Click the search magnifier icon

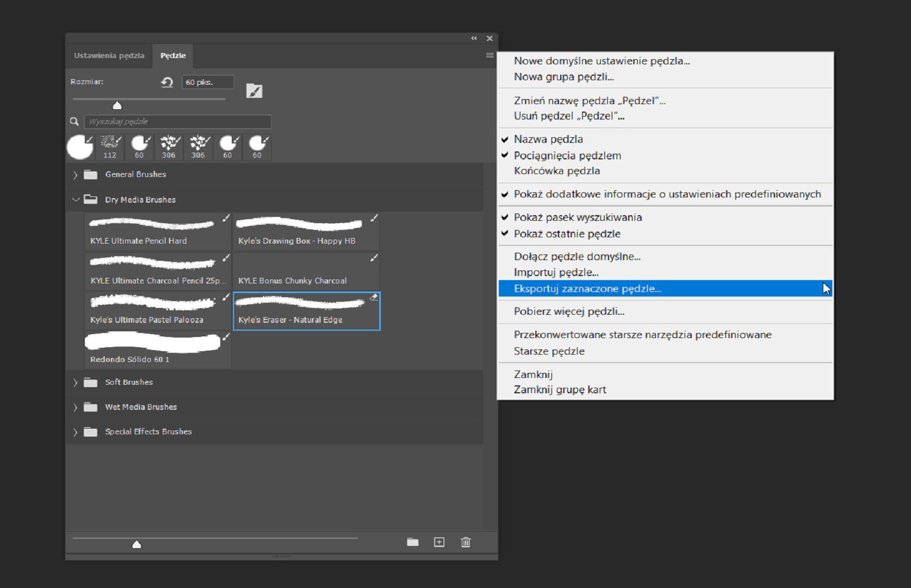coord(75,121)
